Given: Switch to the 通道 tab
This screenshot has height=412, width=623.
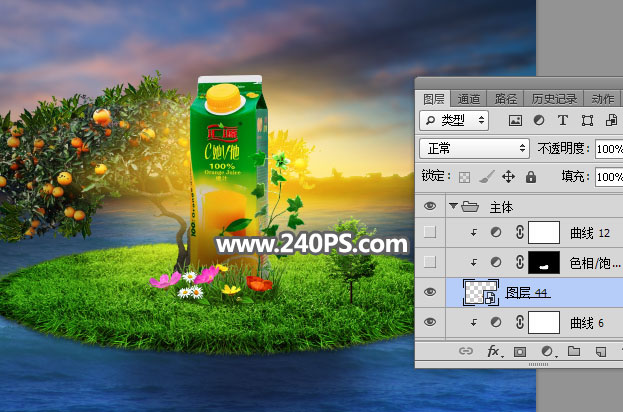Looking at the screenshot, I should click(x=468, y=99).
